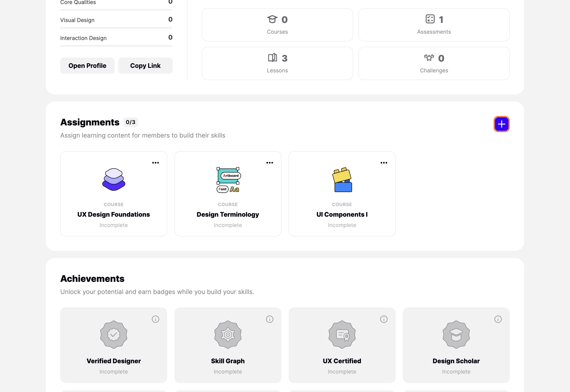
Task: Select the Interaction Design progress bar
Action: pos(116,46)
